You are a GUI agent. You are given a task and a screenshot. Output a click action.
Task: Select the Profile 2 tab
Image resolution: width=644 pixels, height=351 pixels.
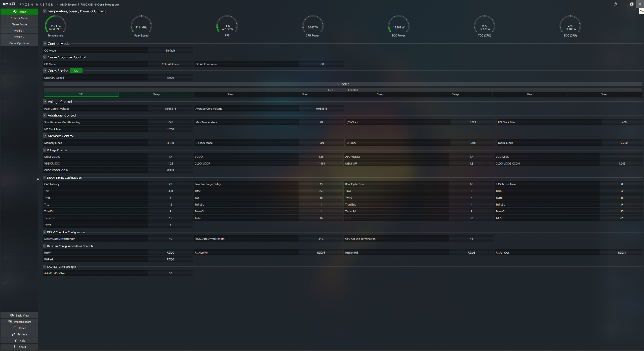tap(19, 37)
